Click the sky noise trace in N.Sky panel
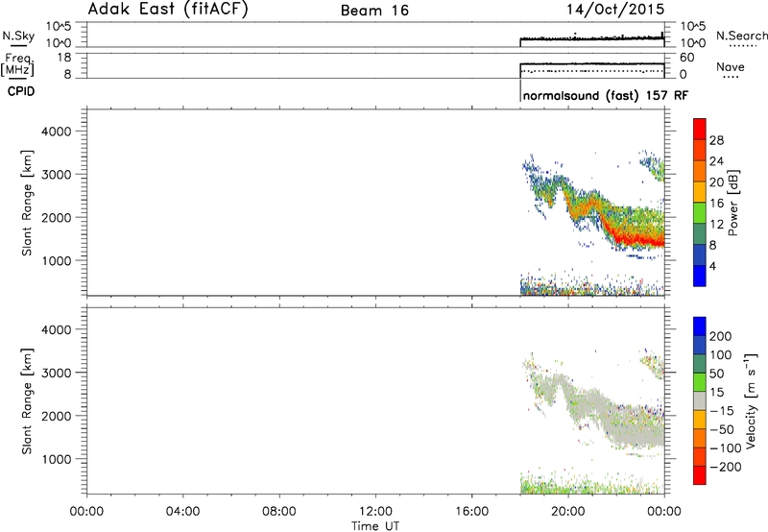768x532 pixels. pyautogui.click(x=591, y=38)
